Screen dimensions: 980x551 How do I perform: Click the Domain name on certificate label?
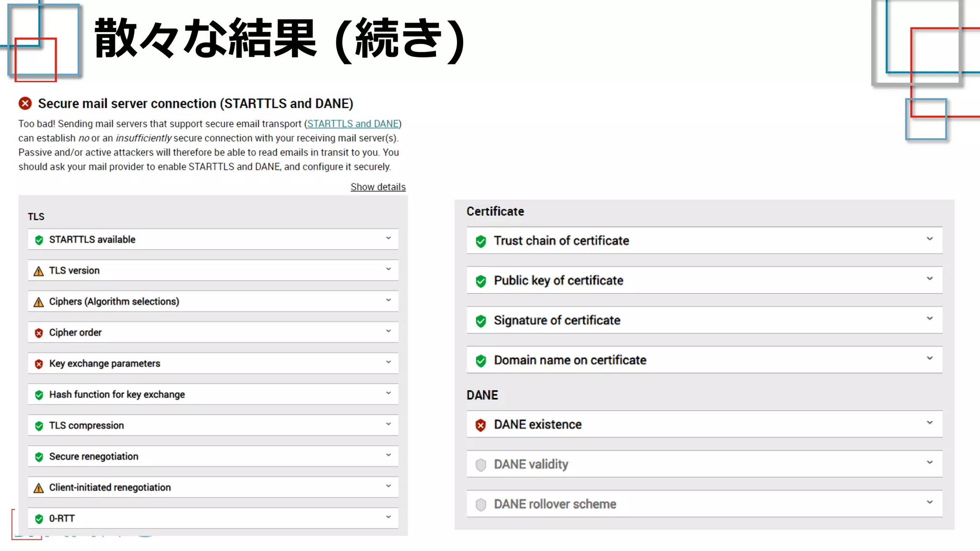click(570, 360)
